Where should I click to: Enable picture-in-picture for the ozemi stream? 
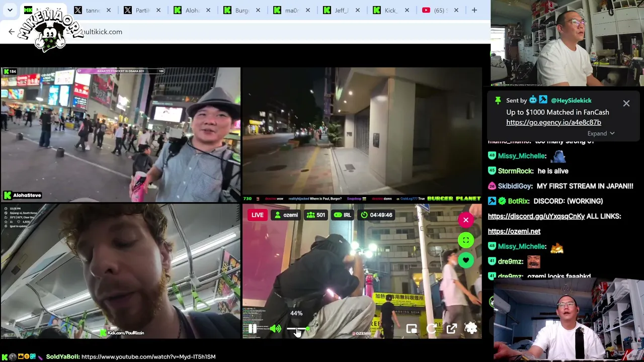412,329
